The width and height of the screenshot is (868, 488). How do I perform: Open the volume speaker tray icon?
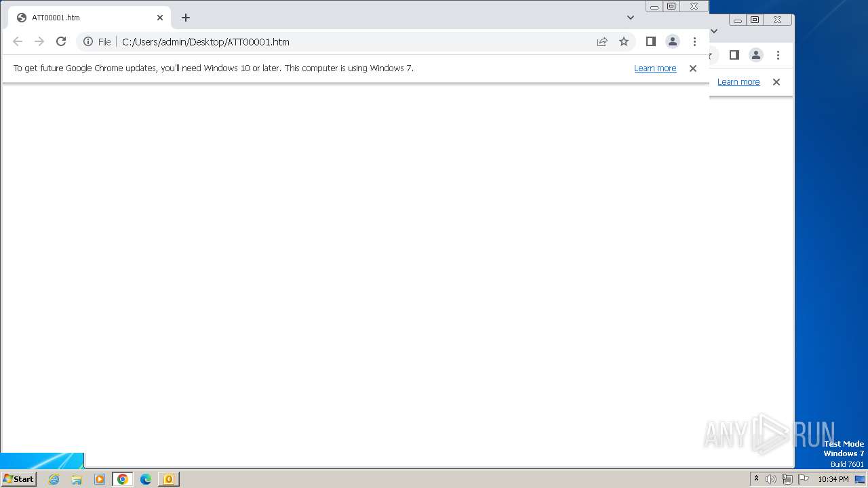tap(771, 479)
